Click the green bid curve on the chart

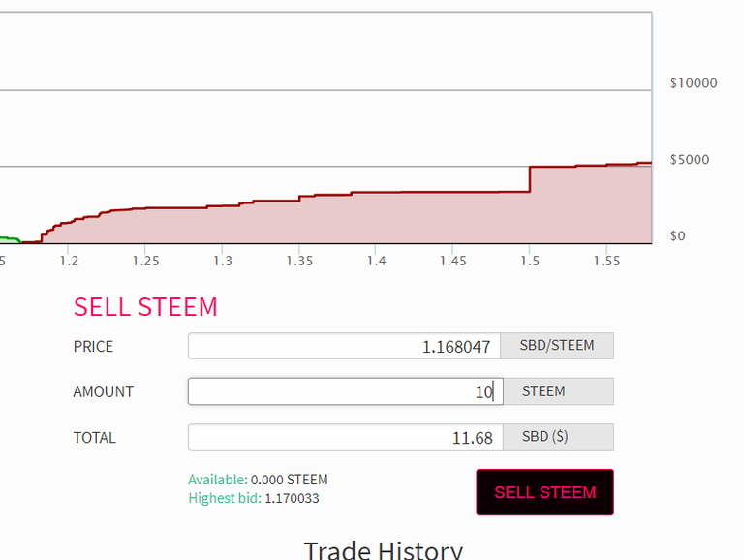[10, 238]
